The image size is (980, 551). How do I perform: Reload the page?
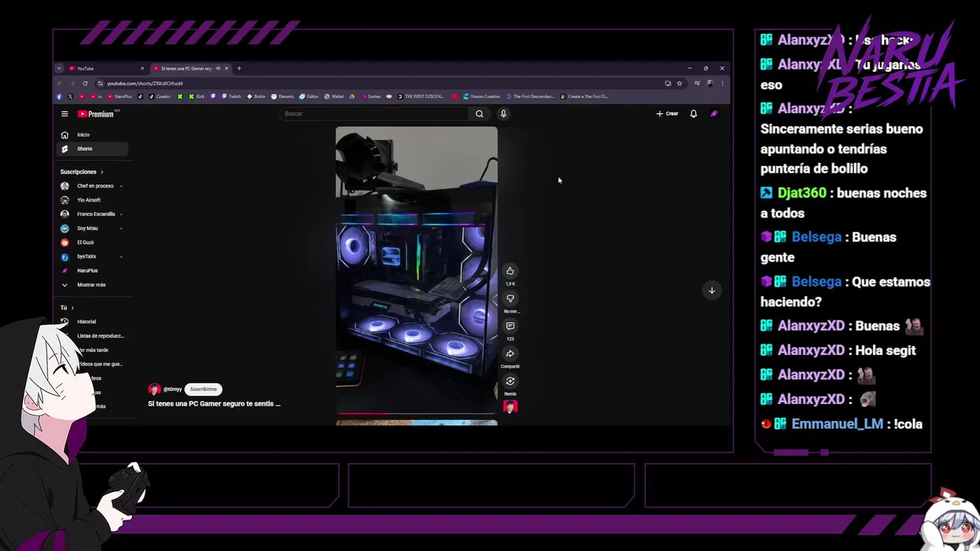click(x=85, y=83)
